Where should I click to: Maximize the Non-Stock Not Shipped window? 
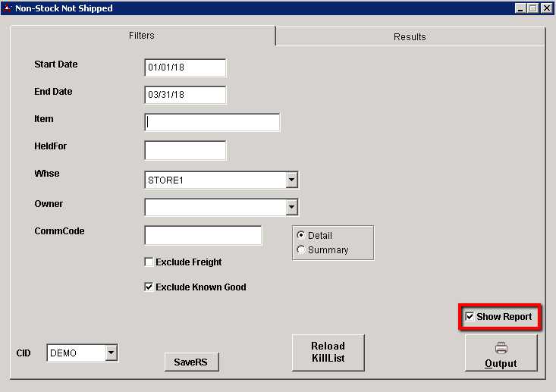[533, 8]
